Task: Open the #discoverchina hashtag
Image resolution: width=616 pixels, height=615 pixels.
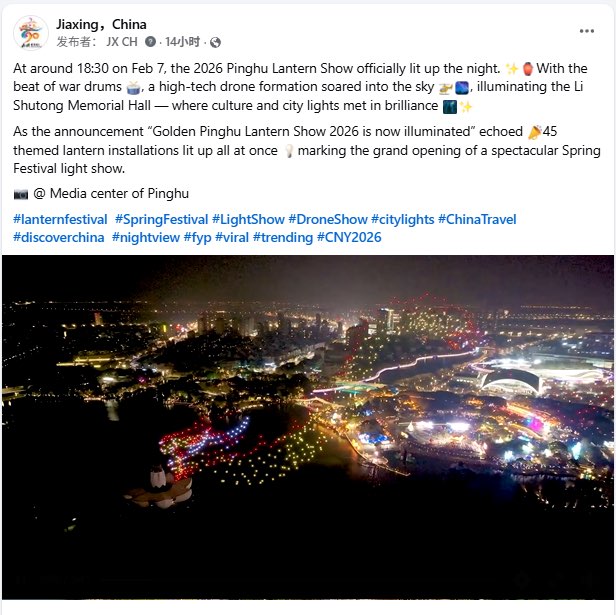Action: pos(59,237)
